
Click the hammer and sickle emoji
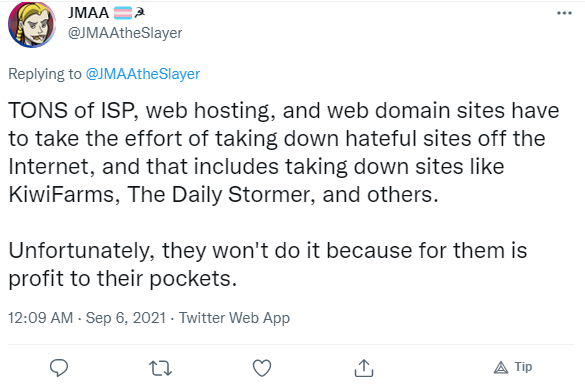140,13
